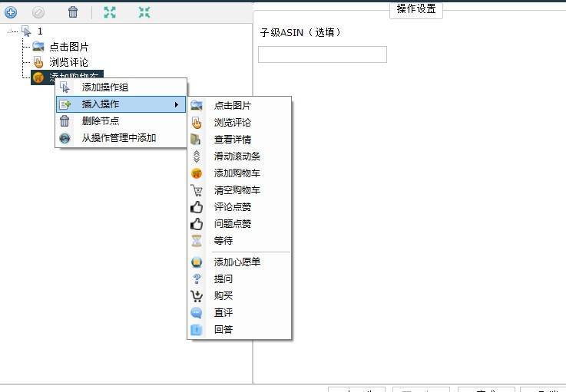Click the shopping cart icon beside 清空购物车
Image resolution: width=566 pixels, height=392 pixels.
coord(197,190)
